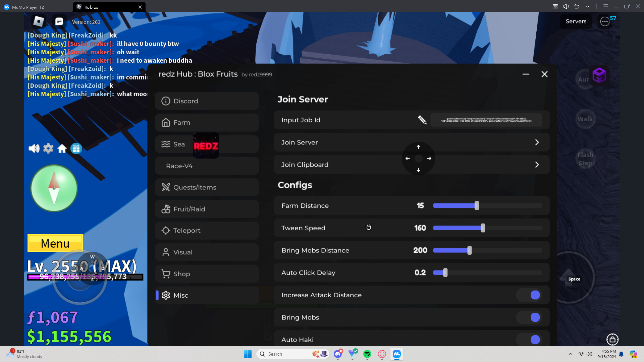The height and width of the screenshot is (362, 644).
Task: Click the green compass
Action: 54,188
